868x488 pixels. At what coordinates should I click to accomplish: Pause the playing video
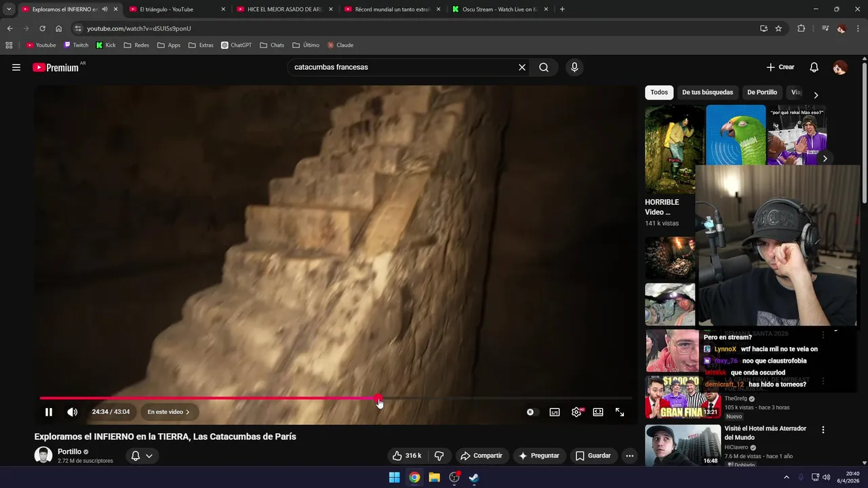click(x=49, y=412)
